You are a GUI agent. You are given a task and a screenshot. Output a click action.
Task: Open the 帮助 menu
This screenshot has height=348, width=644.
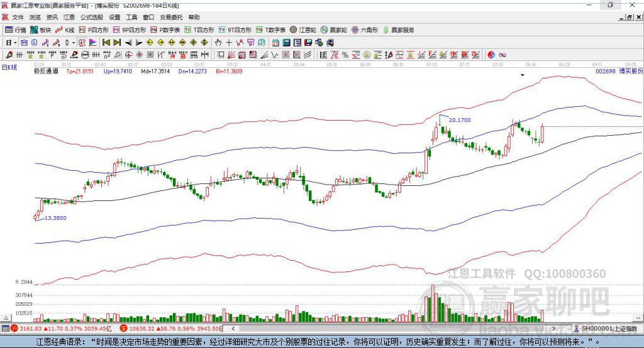point(194,17)
